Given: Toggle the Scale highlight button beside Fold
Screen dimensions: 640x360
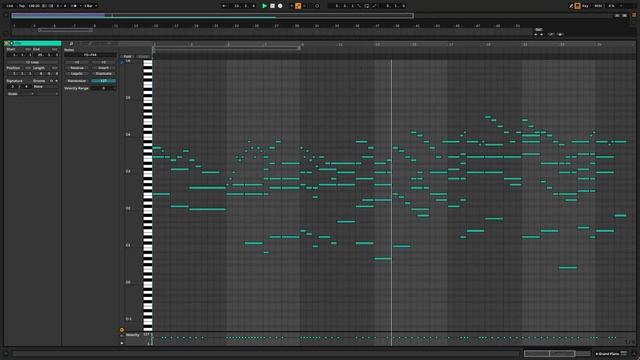Looking at the screenshot, I should point(143,56).
